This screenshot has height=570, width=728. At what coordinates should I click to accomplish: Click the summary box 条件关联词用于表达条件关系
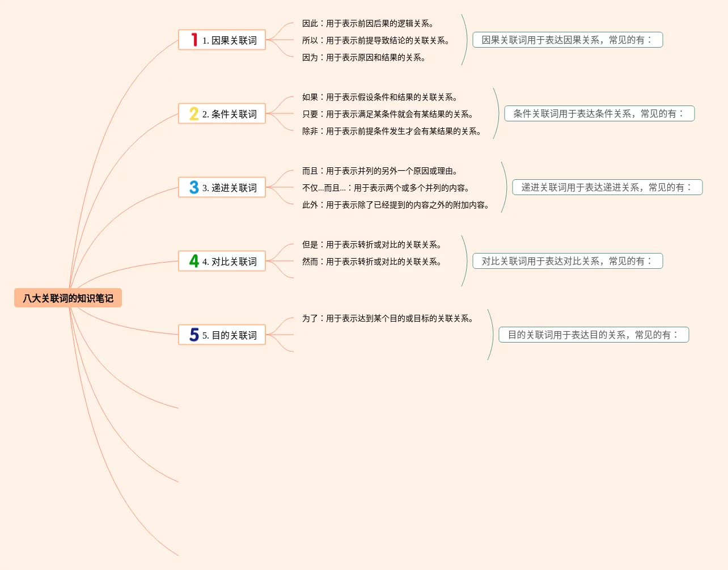coord(599,114)
